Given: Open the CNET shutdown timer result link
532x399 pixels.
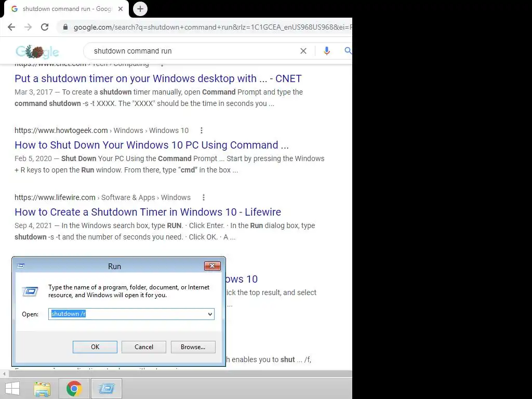Looking at the screenshot, I should (x=158, y=78).
